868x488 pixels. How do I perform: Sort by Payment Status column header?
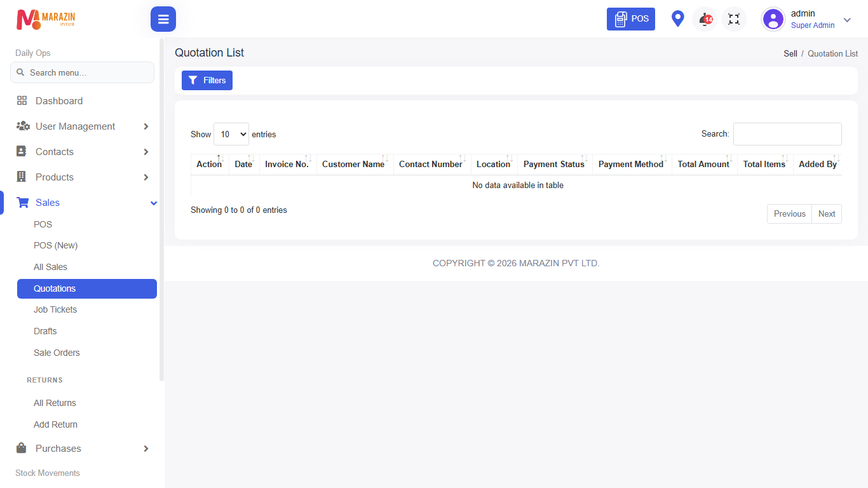point(555,164)
